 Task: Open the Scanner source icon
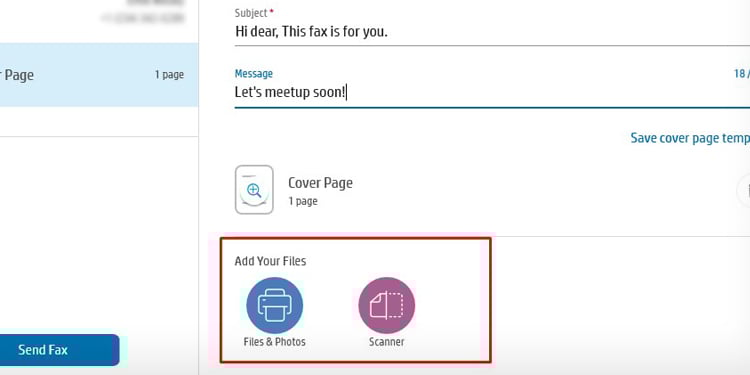point(386,305)
